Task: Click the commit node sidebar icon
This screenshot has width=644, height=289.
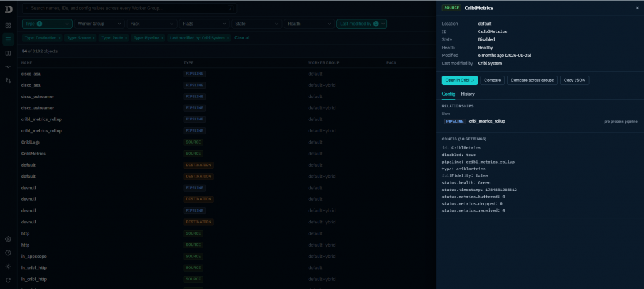Action: [x=8, y=67]
